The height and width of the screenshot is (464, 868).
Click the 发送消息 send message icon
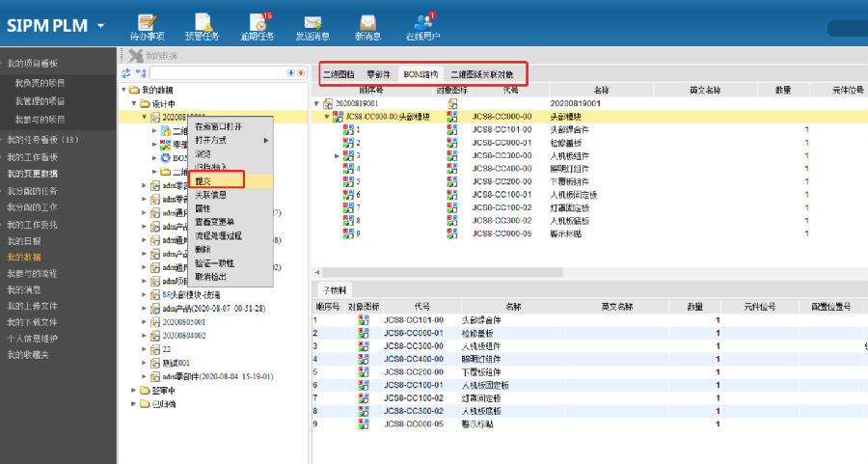pyautogui.click(x=312, y=26)
